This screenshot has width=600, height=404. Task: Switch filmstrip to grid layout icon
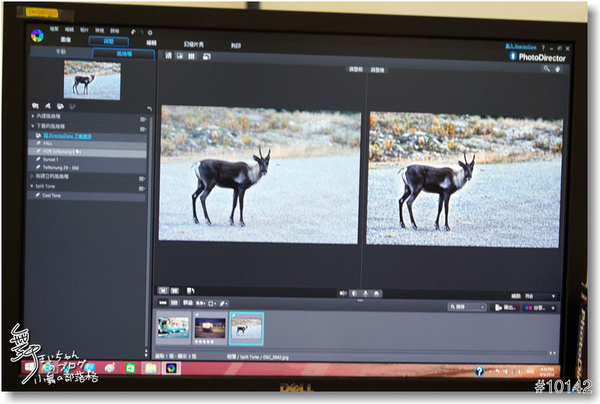[174, 303]
